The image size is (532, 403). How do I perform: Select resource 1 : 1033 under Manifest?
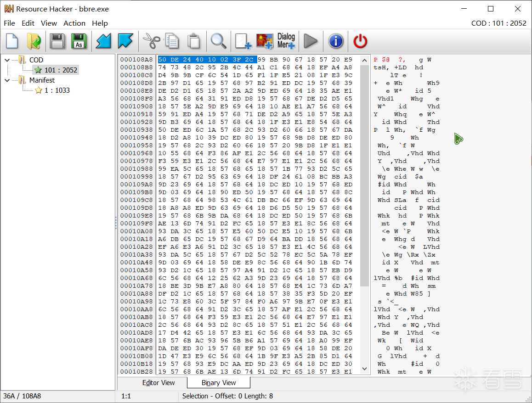click(x=57, y=90)
